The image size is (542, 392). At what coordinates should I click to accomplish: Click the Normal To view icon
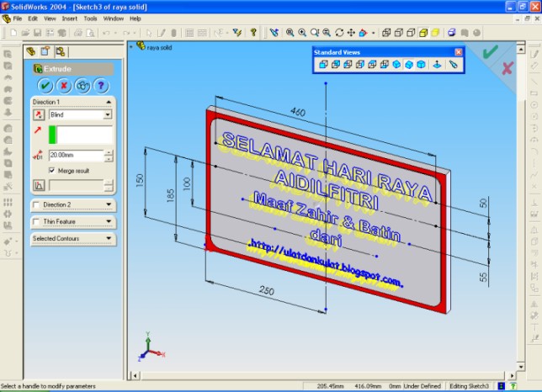click(x=437, y=64)
